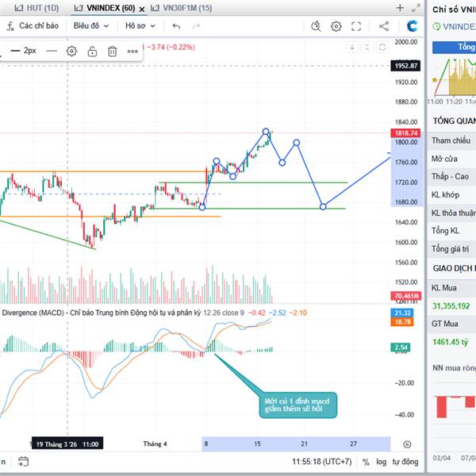Toggle tự động auto scale
Screen dimensions: 476x476
[x=405, y=462]
